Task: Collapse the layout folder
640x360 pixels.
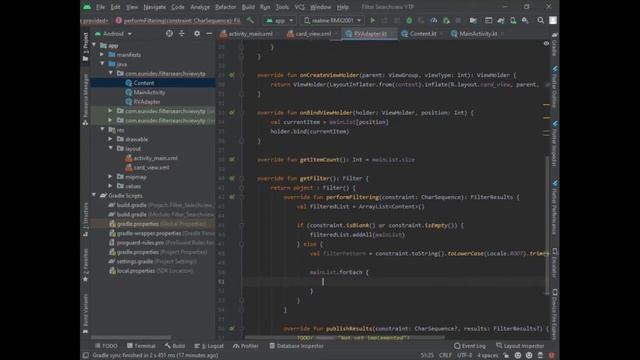Action: click(x=110, y=149)
